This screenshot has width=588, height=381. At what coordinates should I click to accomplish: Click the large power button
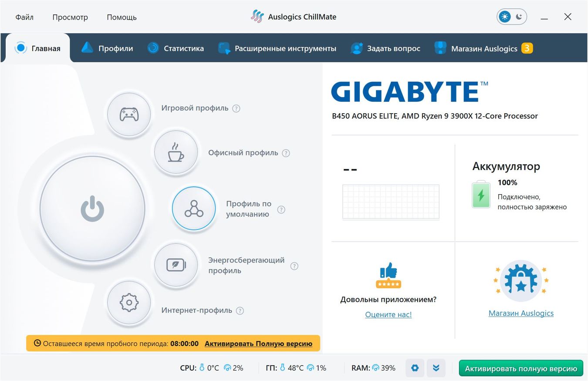[x=92, y=209]
